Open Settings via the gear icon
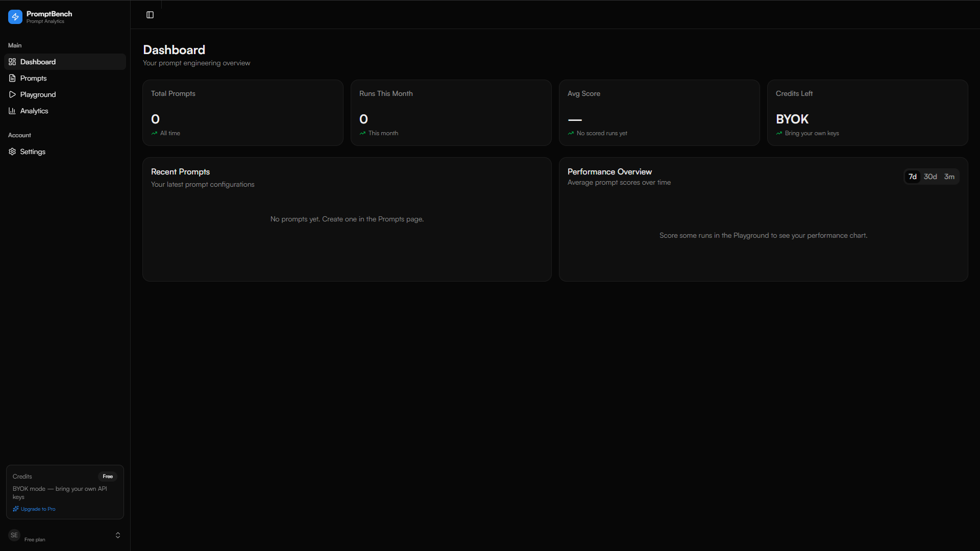Image resolution: width=980 pixels, height=551 pixels. (x=12, y=152)
